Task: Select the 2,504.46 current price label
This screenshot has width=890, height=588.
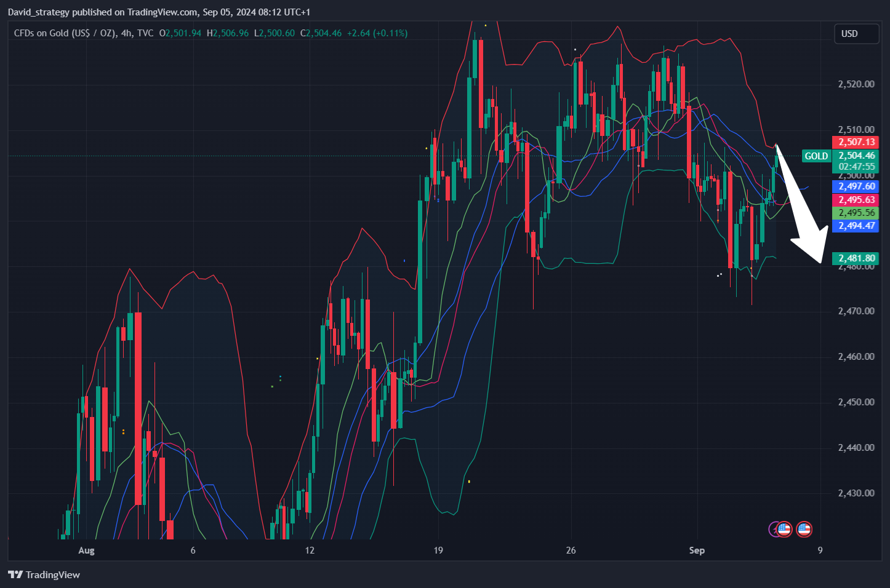Action: pyautogui.click(x=856, y=156)
